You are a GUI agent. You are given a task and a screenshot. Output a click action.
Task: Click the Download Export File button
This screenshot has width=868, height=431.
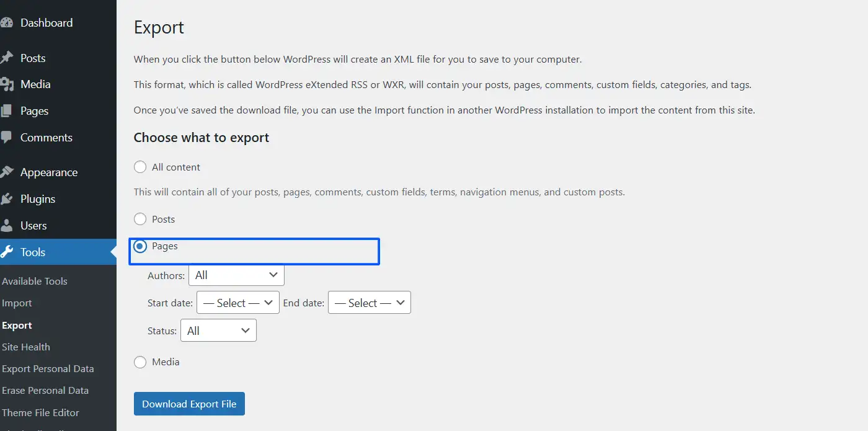[189, 404]
